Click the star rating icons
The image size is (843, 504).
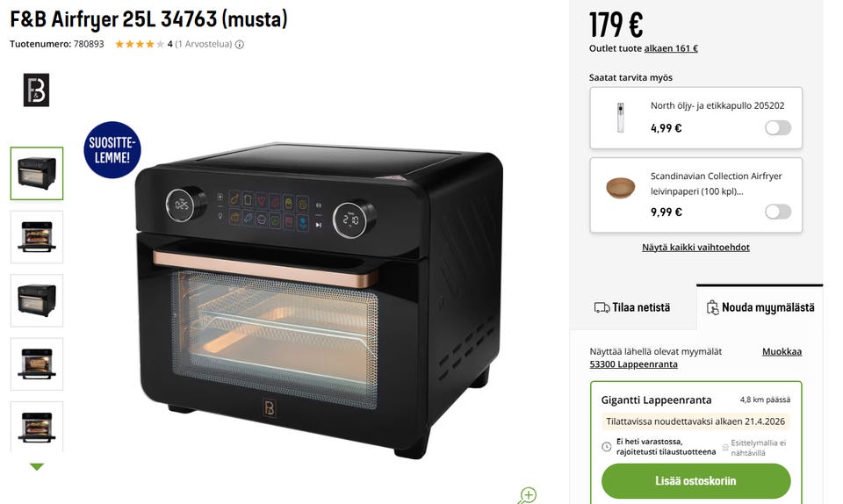coord(140,44)
